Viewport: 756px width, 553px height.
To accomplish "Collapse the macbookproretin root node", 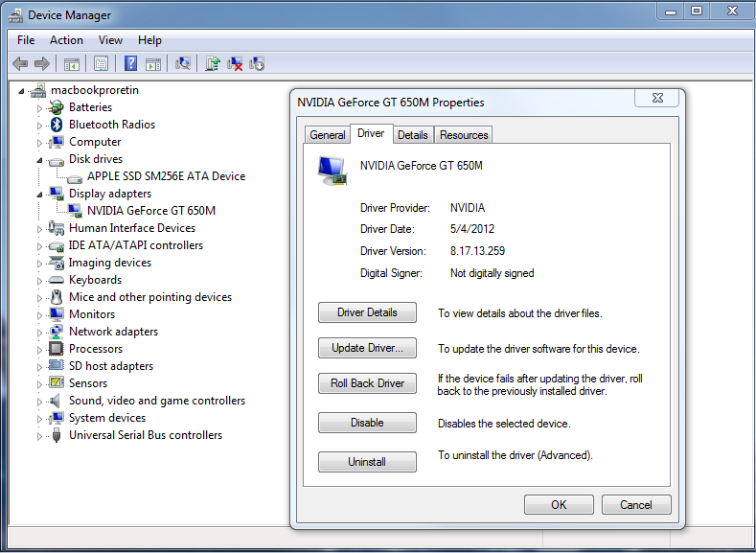I will point(21,91).
